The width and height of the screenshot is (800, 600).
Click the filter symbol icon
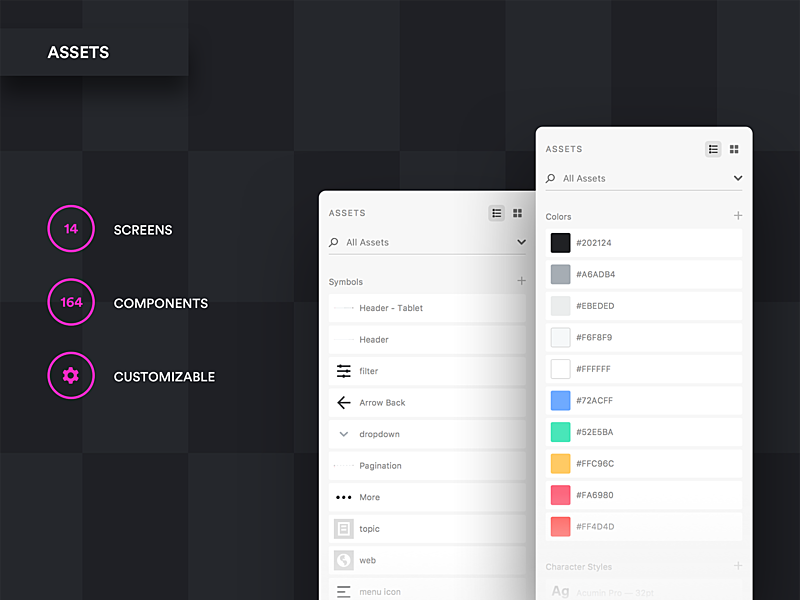tap(343, 371)
